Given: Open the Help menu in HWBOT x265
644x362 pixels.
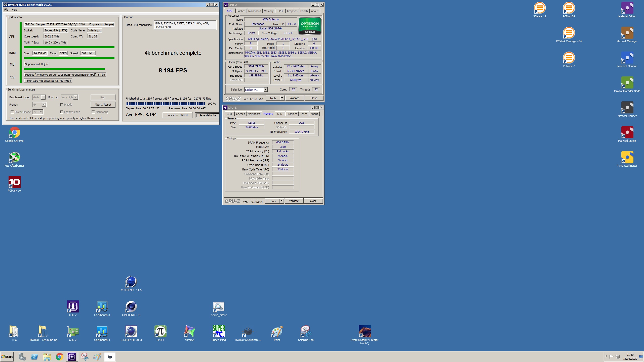Looking at the screenshot, I should click(14, 10).
